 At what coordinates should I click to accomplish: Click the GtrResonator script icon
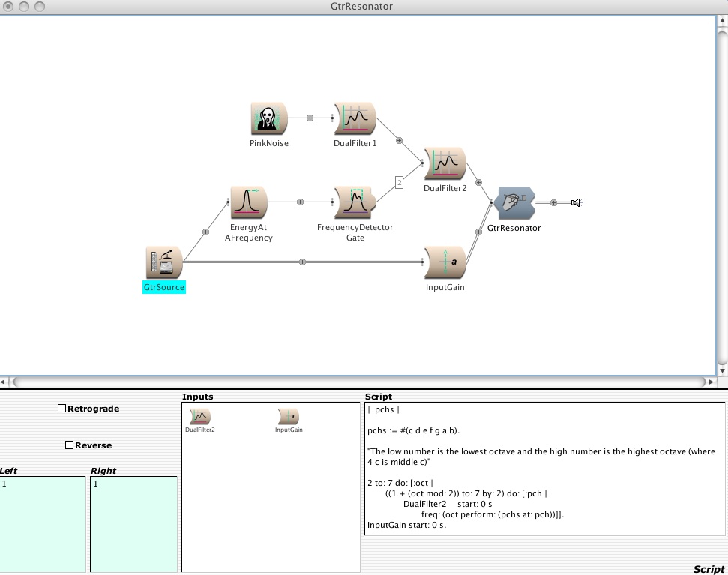coord(514,203)
